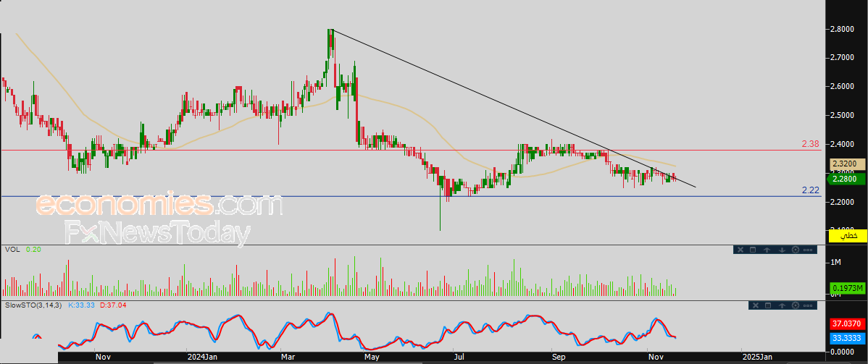Open SlowSTO indicator settings gear
Viewport: 868px width, 364px height.
(x=796, y=305)
